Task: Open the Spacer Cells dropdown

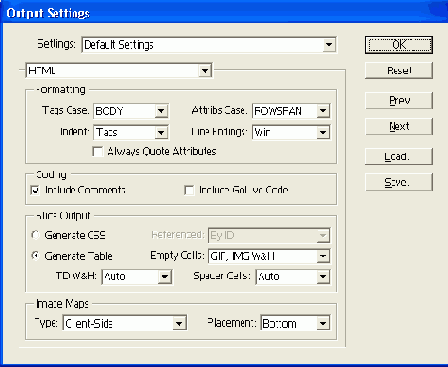Action: click(293, 277)
